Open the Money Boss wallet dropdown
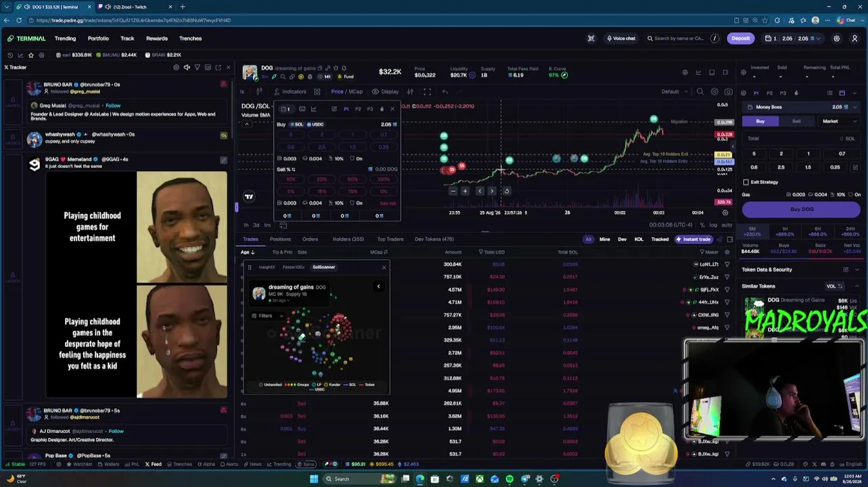 802,107
